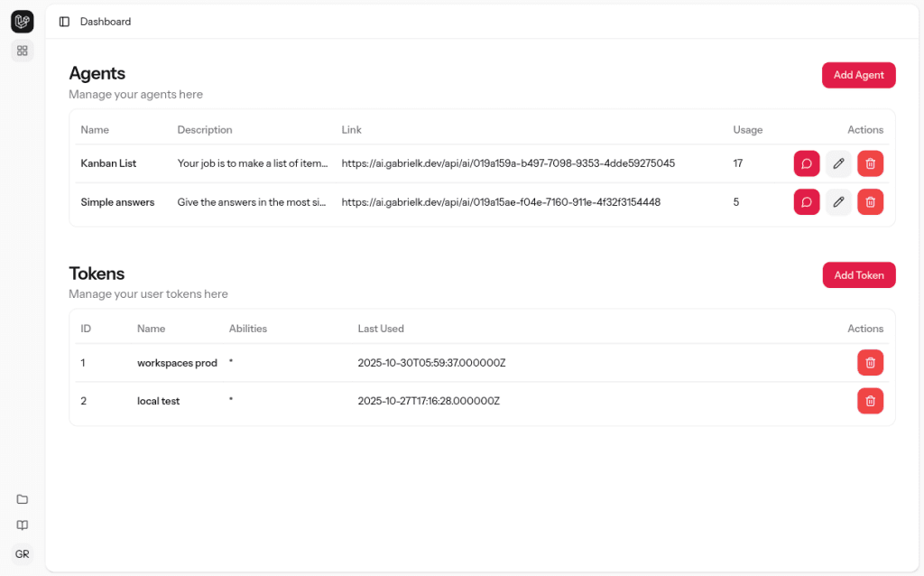The width and height of the screenshot is (924, 576).
Task: Delete the Simple answers agent
Action: pyautogui.click(x=870, y=202)
